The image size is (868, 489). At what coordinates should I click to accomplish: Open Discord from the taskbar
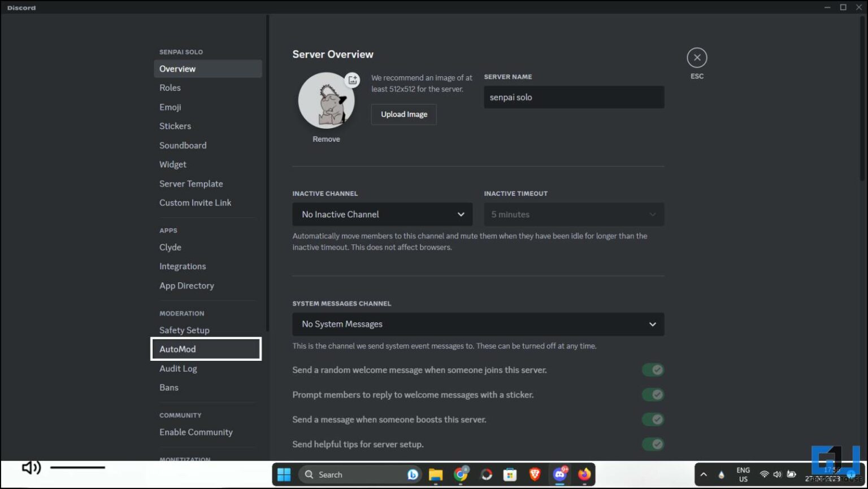click(559, 474)
